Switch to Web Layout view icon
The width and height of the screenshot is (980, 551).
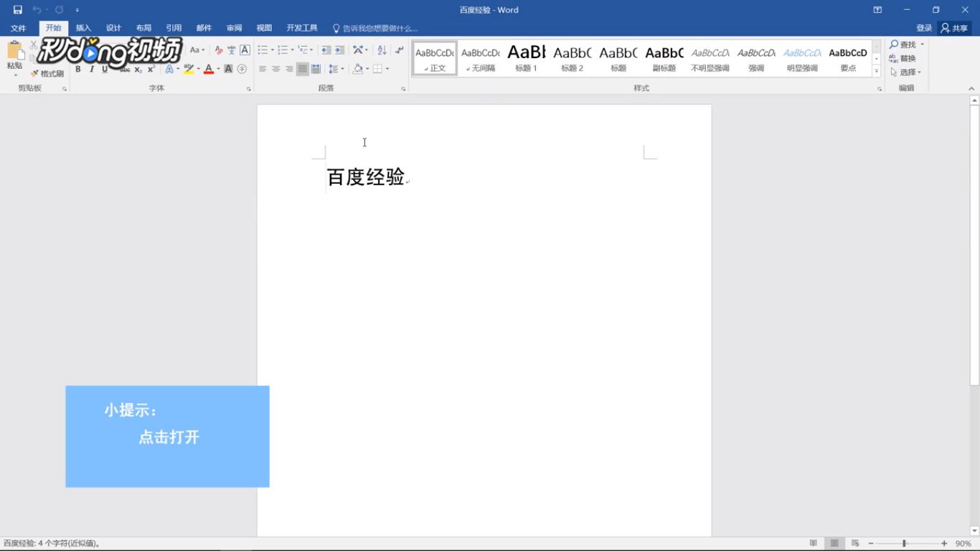click(x=855, y=544)
